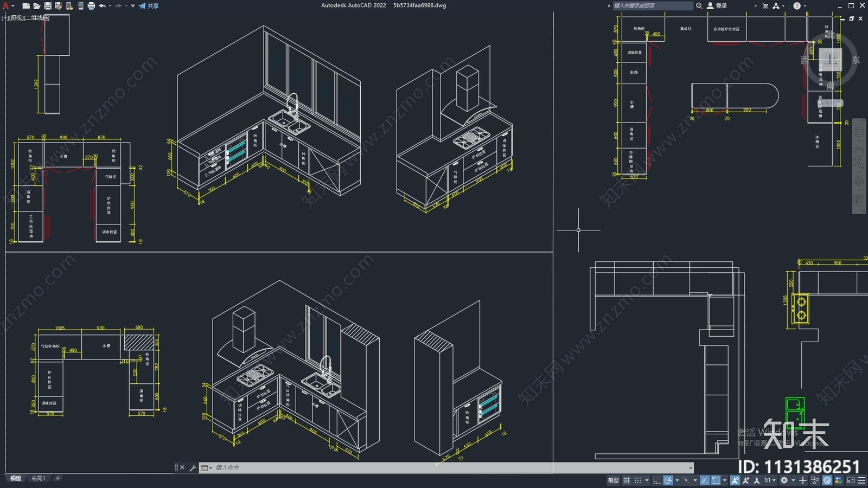Toggle hardware acceleration round icon

tap(827, 480)
